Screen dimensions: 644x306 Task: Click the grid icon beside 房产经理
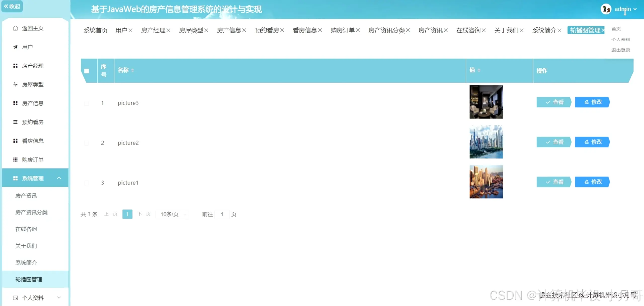click(15, 66)
